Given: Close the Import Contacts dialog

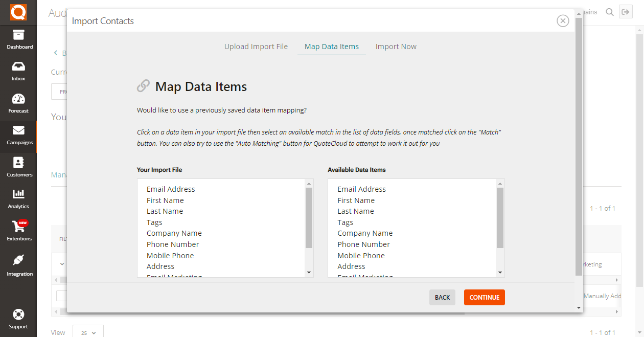Looking at the screenshot, I should [x=563, y=21].
